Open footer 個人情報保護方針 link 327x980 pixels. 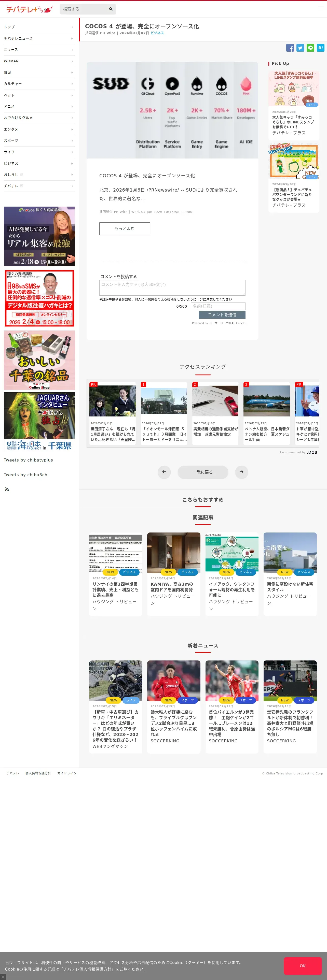tap(38, 773)
